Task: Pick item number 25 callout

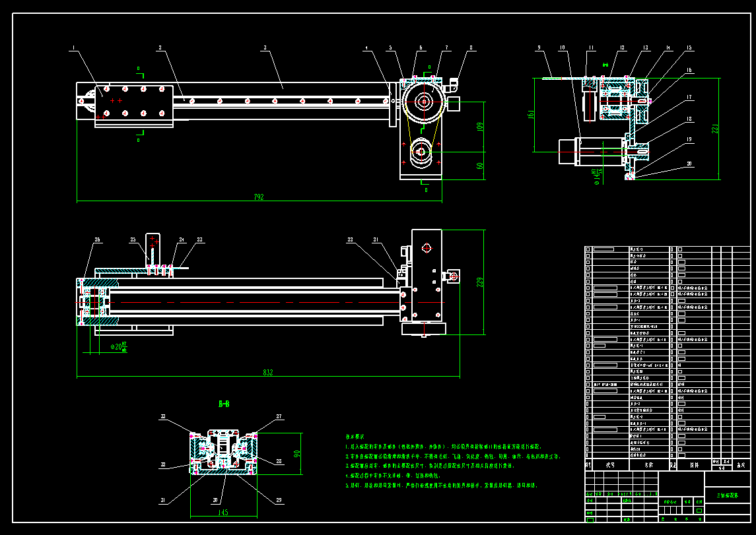Action: (x=133, y=239)
